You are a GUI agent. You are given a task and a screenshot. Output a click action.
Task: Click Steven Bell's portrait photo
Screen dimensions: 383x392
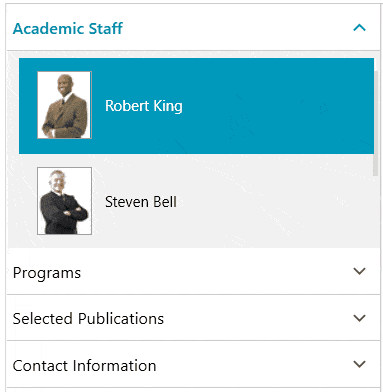click(x=64, y=201)
